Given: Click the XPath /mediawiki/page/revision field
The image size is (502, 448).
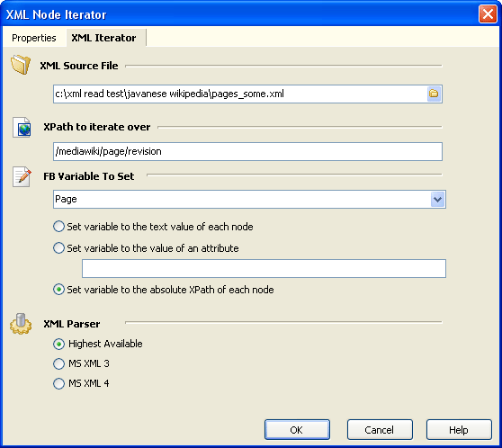Looking at the screenshot, I should click(247, 151).
